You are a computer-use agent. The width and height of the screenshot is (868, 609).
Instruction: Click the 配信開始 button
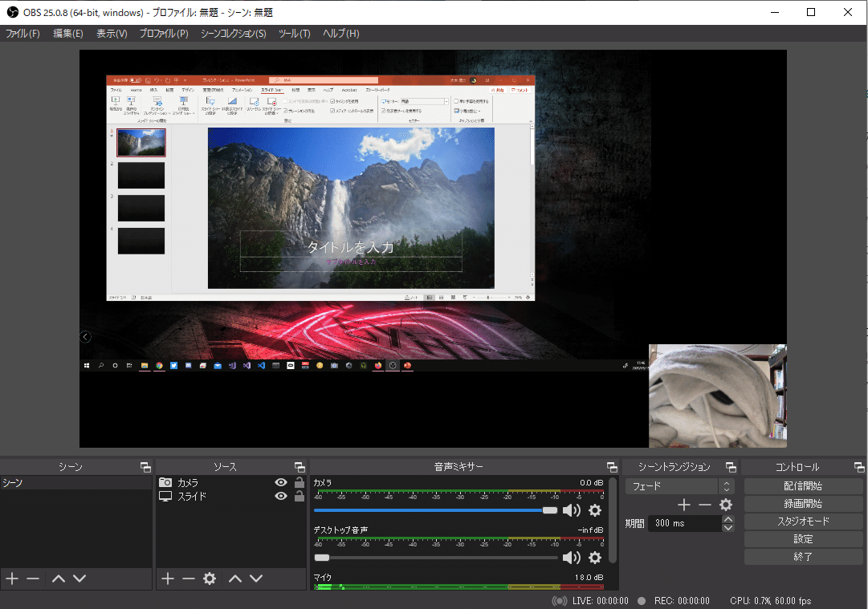[x=803, y=485]
